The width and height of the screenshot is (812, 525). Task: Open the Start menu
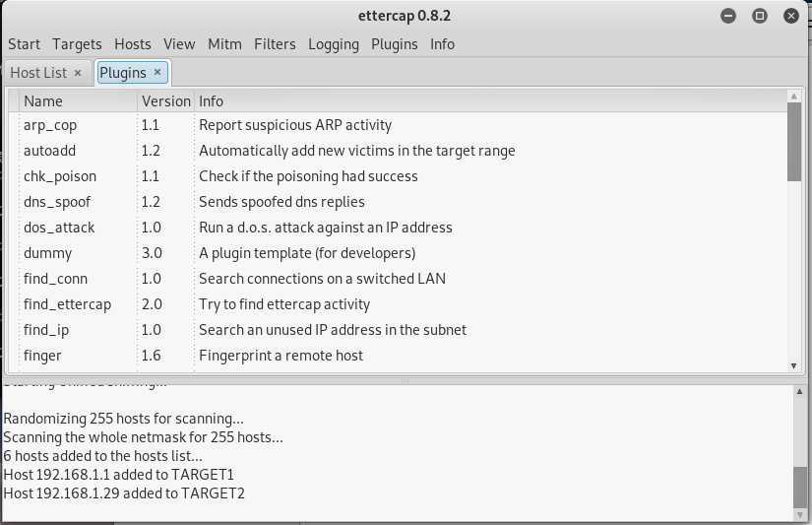click(24, 44)
